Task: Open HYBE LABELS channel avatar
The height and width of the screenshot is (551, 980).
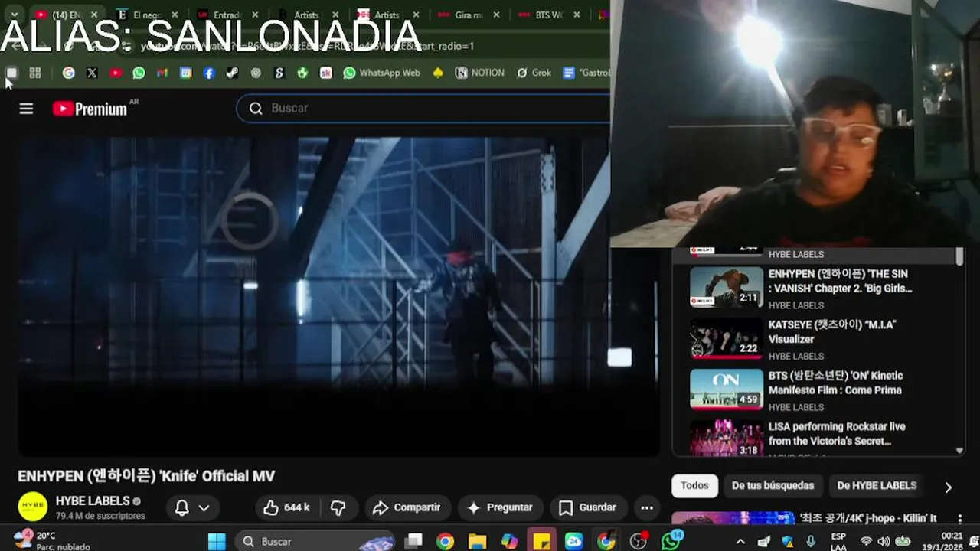Action: [x=33, y=507]
